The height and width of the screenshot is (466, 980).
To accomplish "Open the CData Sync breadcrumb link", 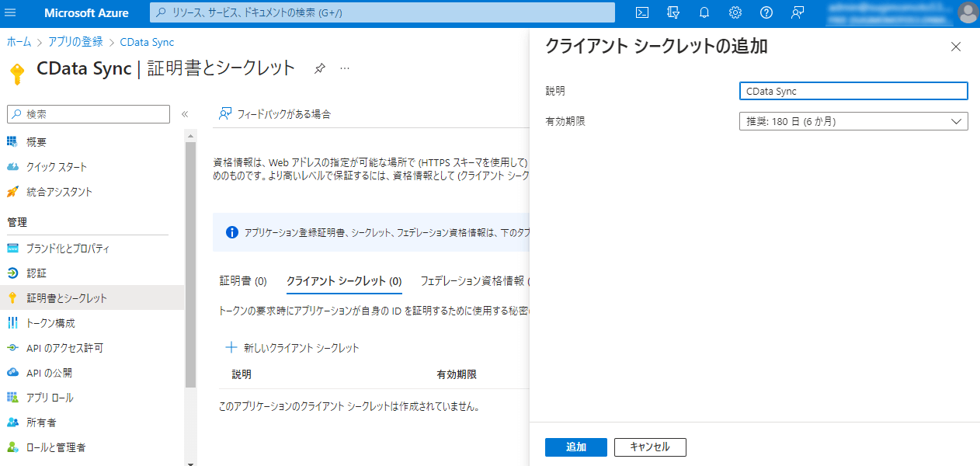I will (147, 42).
